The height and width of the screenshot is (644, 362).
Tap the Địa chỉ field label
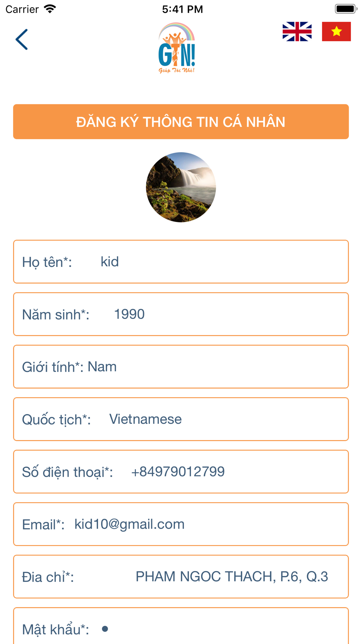coord(48,577)
